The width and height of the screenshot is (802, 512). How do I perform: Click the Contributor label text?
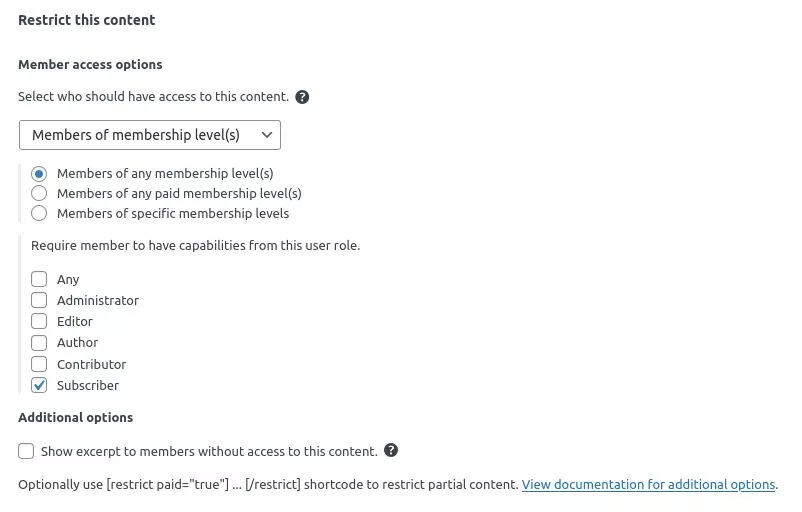click(92, 364)
